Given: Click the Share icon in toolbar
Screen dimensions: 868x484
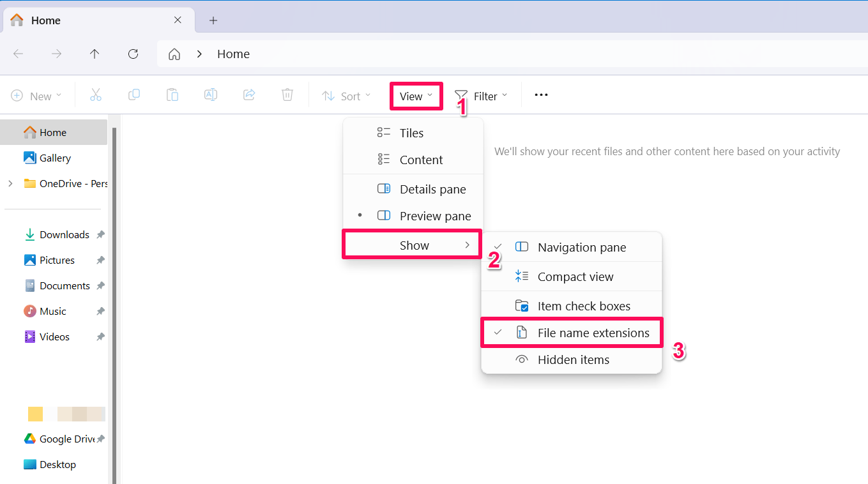Looking at the screenshot, I should (x=249, y=95).
